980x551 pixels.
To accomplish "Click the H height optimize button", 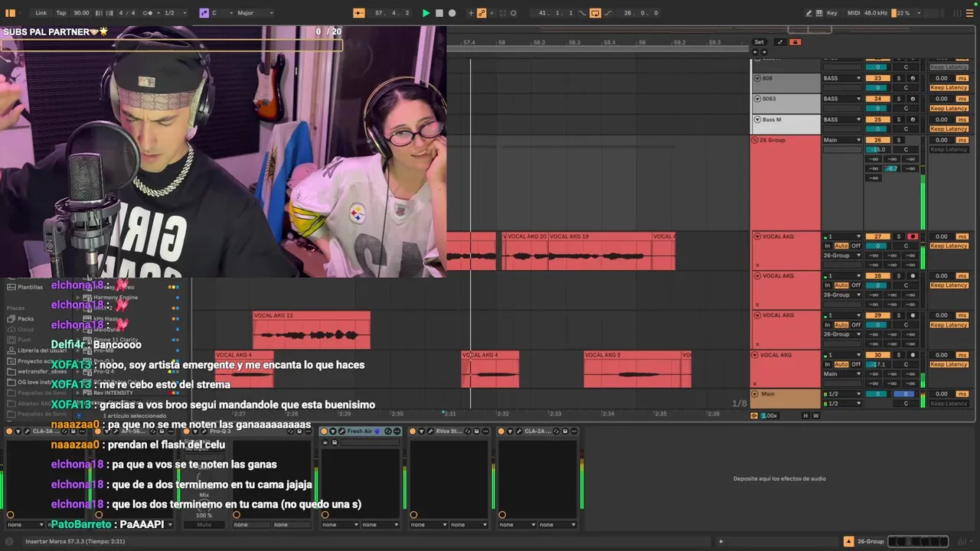I will point(805,416).
